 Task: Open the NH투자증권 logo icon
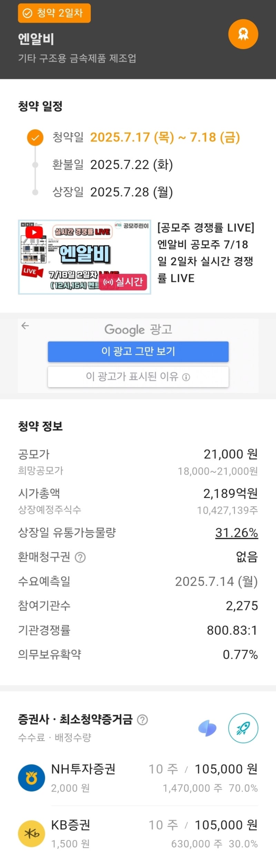click(31, 778)
